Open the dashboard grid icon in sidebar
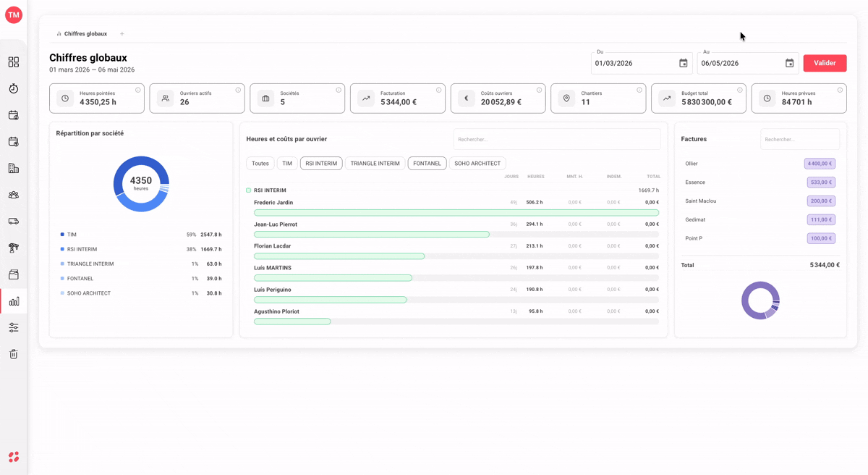The height and width of the screenshot is (475, 868). [x=14, y=62]
